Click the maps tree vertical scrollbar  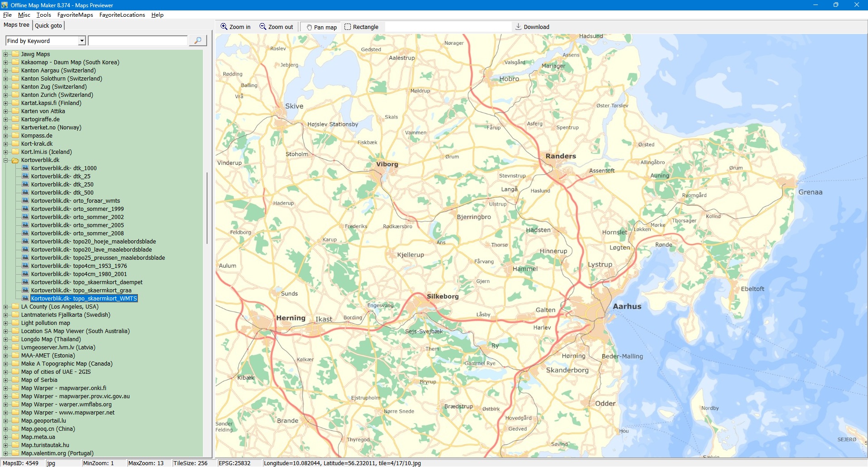207,208
